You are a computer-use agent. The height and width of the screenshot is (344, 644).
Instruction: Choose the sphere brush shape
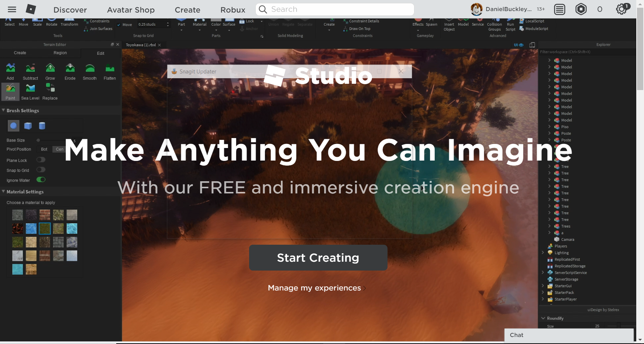[x=13, y=126]
